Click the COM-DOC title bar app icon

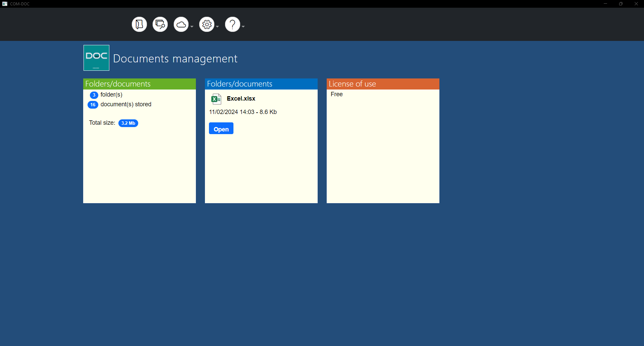(x=5, y=4)
